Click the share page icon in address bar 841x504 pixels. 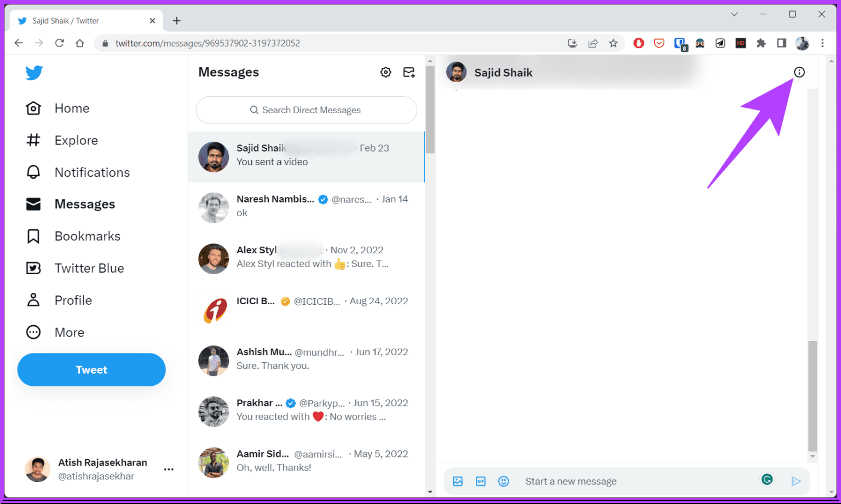593,43
